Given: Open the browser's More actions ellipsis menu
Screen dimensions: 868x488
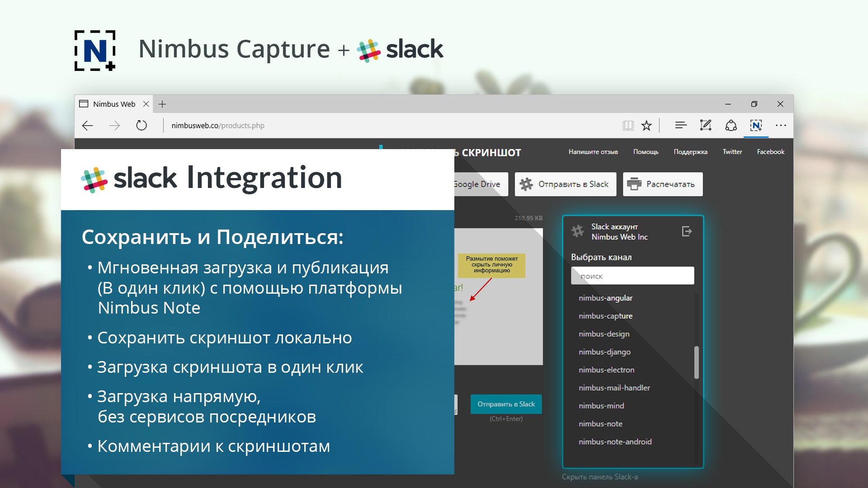Looking at the screenshot, I should pyautogui.click(x=781, y=126).
